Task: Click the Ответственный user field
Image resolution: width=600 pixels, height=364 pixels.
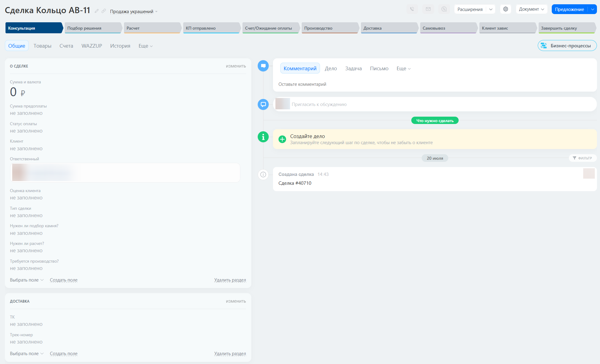Action: [125, 173]
